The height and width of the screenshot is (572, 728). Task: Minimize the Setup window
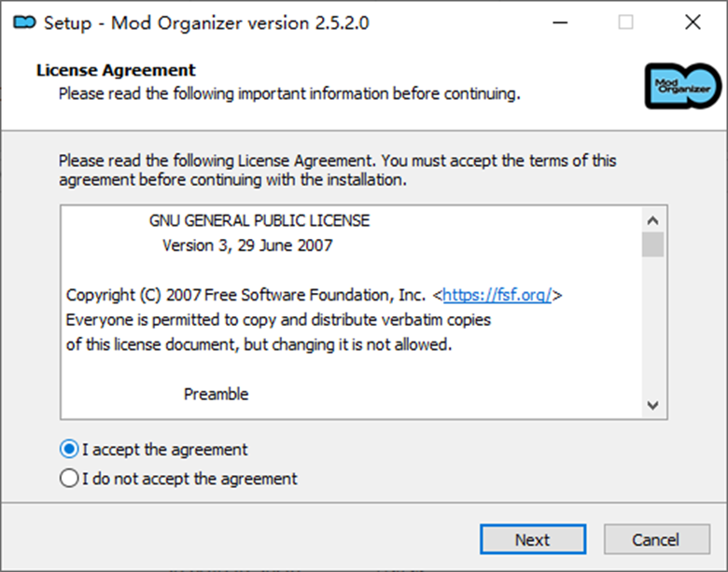click(x=560, y=22)
